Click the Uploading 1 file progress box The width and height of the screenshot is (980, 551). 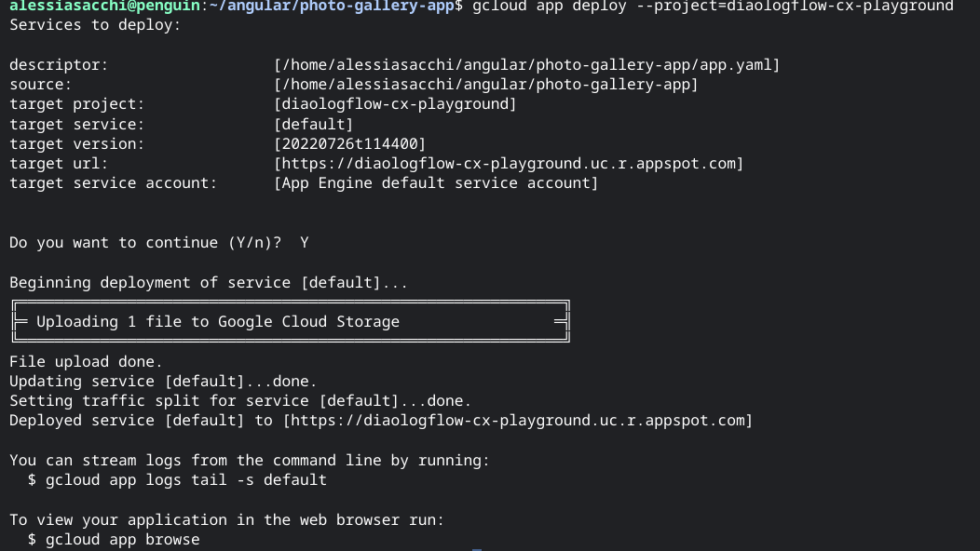pyautogui.click(x=290, y=322)
